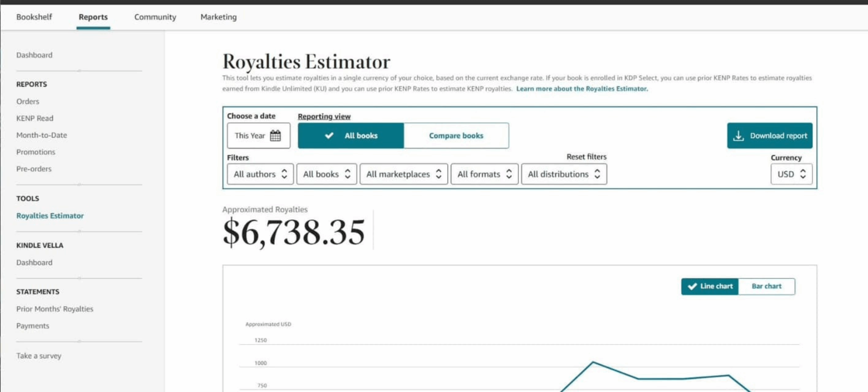Go to the Bookshelf tab
The width and height of the screenshot is (868, 392).
(x=34, y=17)
